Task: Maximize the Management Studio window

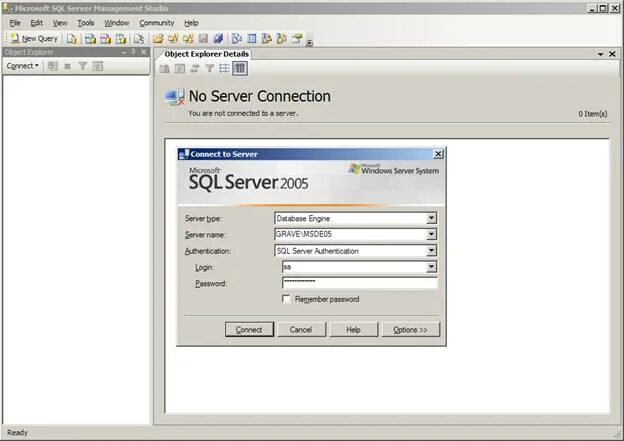Action: click(603, 8)
